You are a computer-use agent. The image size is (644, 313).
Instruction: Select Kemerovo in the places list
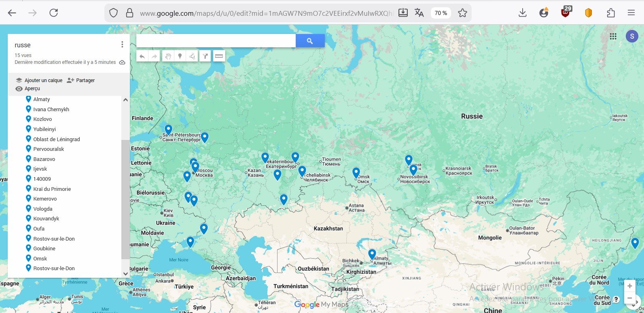pos(45,199)
